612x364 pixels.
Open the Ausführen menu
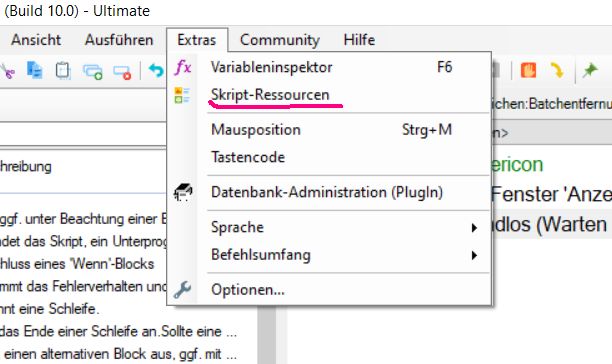tap(119, 40)
